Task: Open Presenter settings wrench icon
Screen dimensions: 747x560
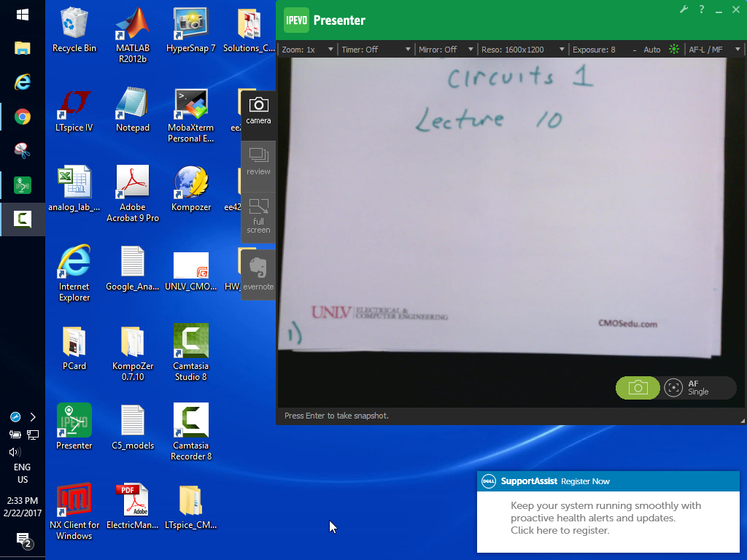Action: coord(684,9)
